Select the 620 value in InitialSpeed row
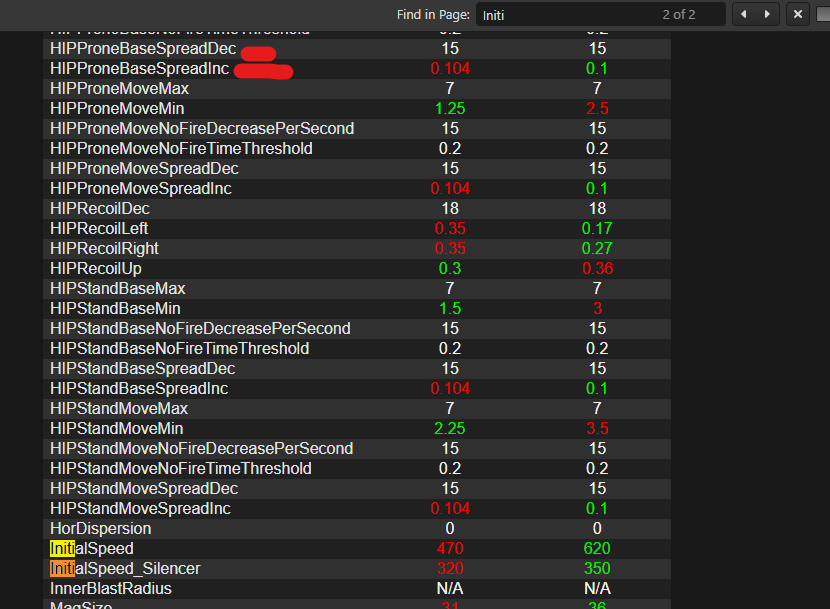Viewport: 830px width, 609px height. point(597,548)
